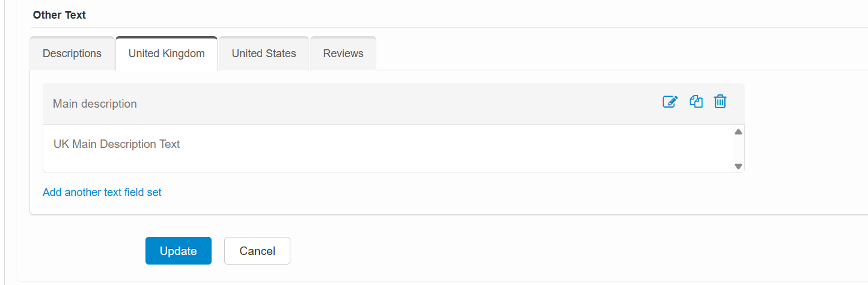868x285 pixels.
Task: Click the 'Other Text' section heading
Action: pos(60,15)
